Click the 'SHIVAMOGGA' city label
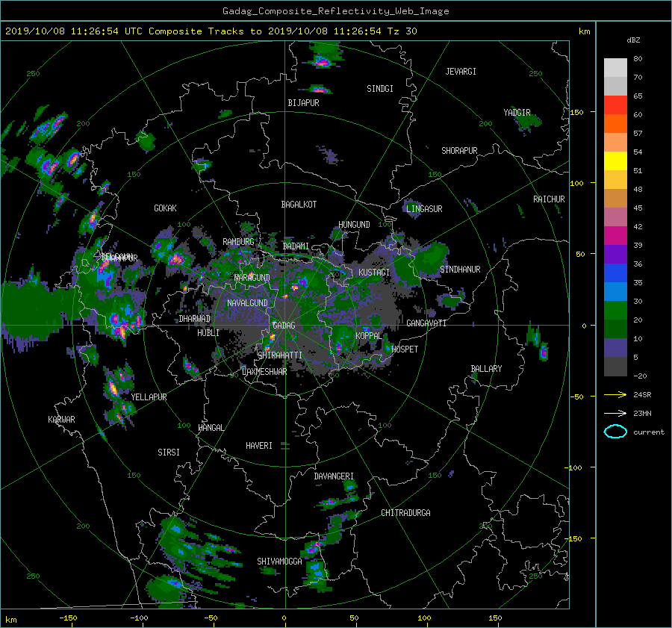672x628 pixels. [x=279, y=562]
